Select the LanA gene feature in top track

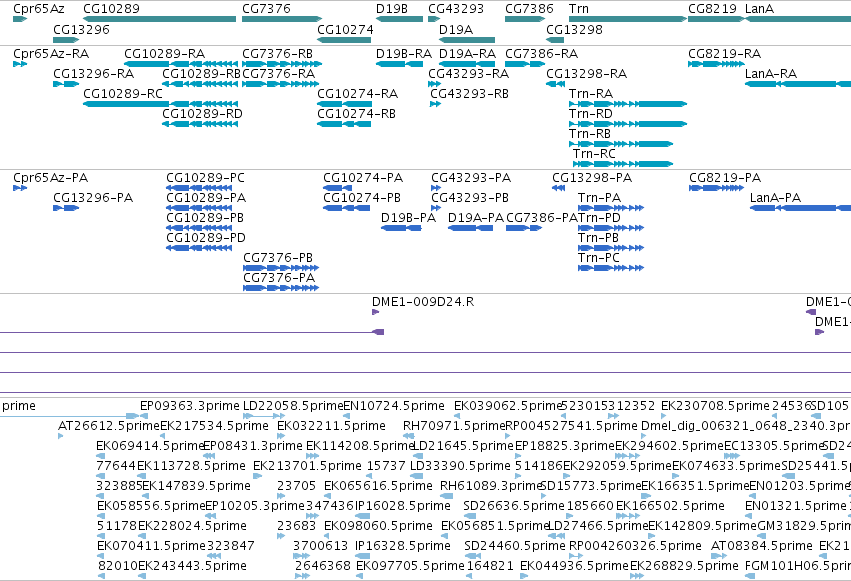pos(798,19)
